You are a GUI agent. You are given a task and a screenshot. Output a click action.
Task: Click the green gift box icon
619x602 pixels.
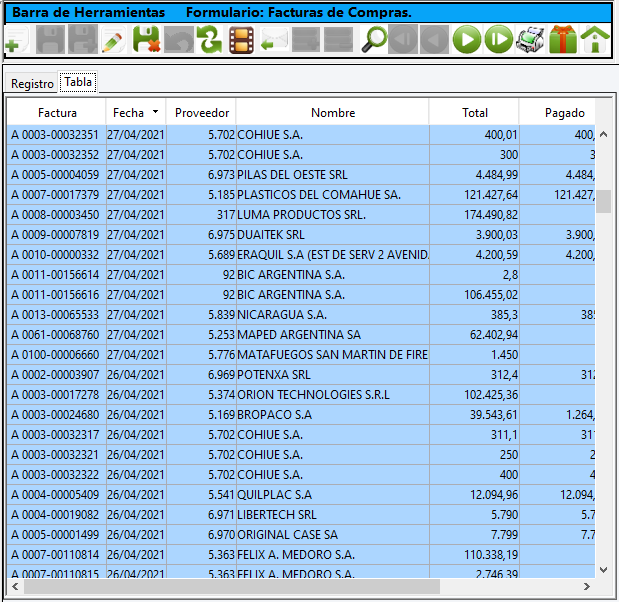(x=563, y=39)
